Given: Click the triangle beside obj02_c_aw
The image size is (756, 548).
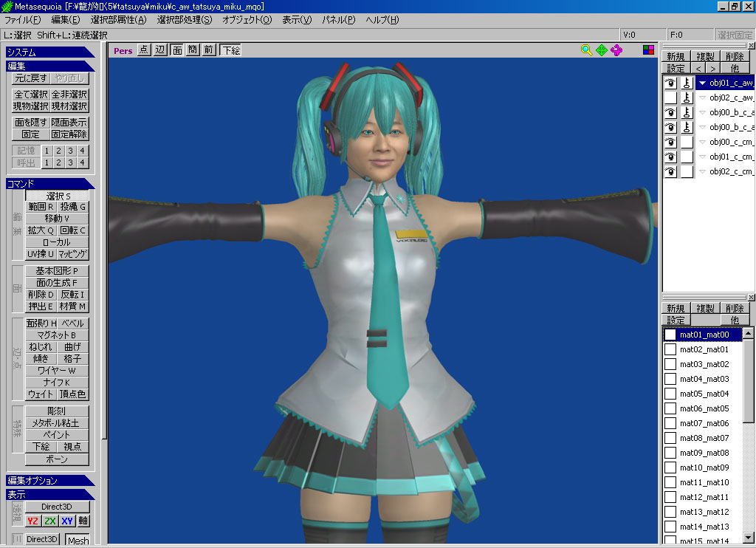Looking at the screenshot, I should [x=703, y=98].
